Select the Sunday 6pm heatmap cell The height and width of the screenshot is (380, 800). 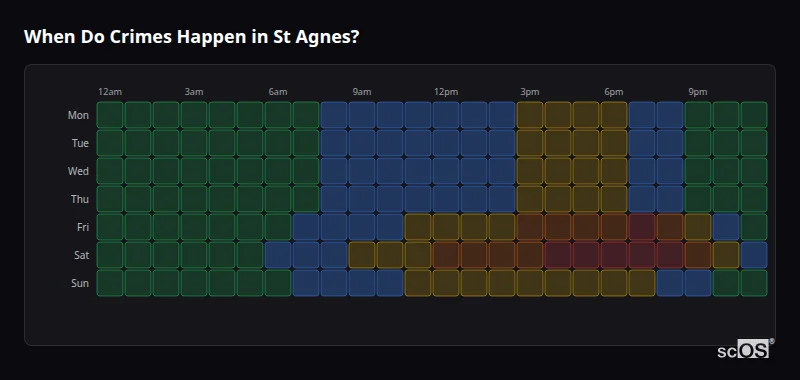click(614, 283)
